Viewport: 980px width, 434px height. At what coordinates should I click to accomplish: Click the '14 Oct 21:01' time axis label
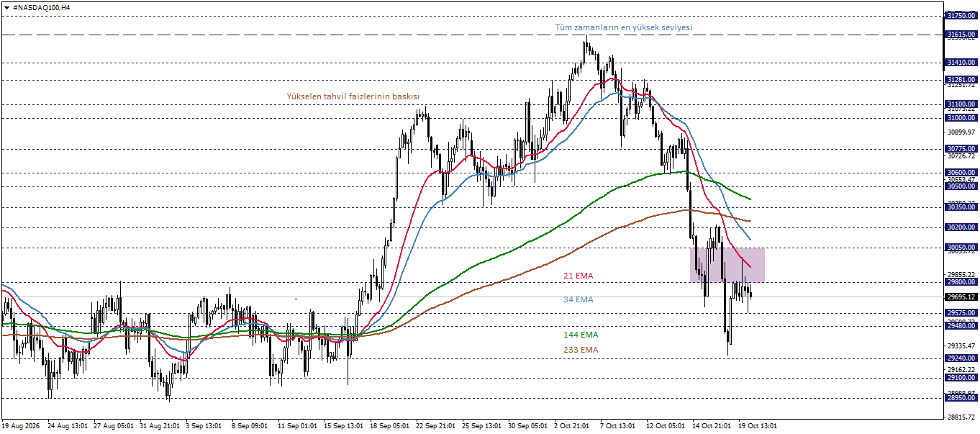pyautogui.click(x=711, y=426)
